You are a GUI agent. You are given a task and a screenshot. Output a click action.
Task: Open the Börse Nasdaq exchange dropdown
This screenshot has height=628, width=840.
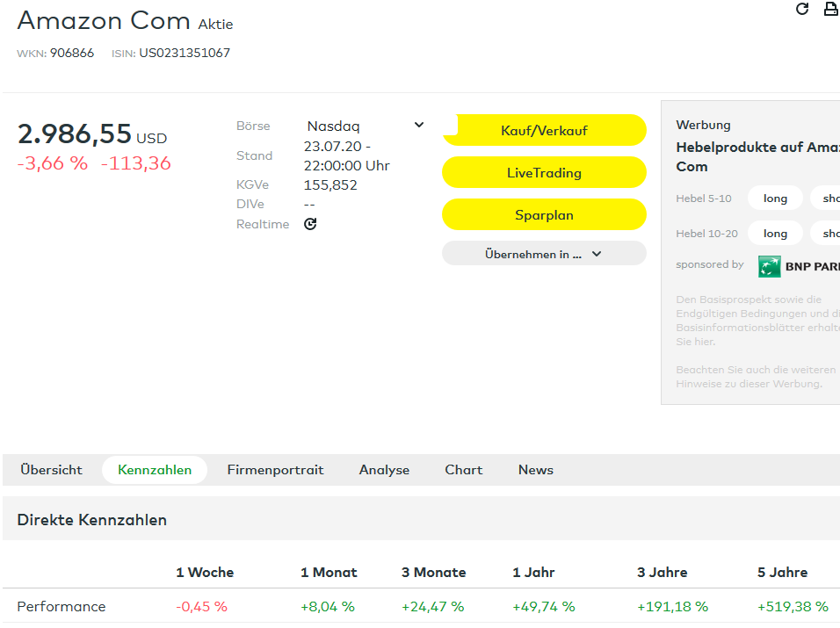pos(365,126)
